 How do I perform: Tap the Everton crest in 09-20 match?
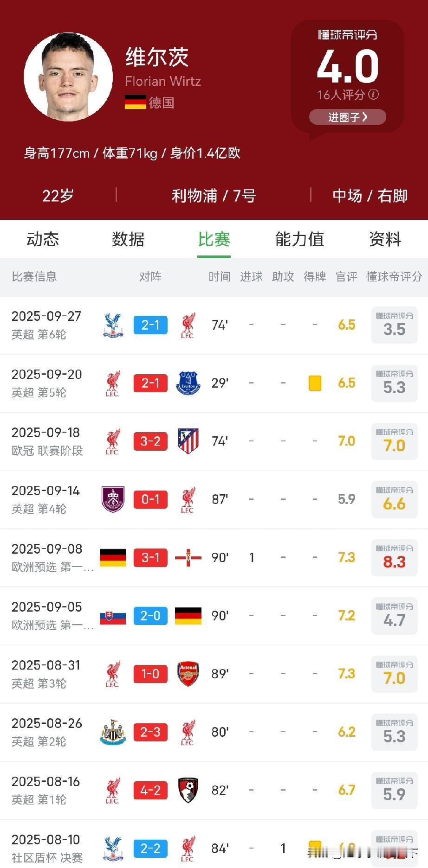point(188,383)
